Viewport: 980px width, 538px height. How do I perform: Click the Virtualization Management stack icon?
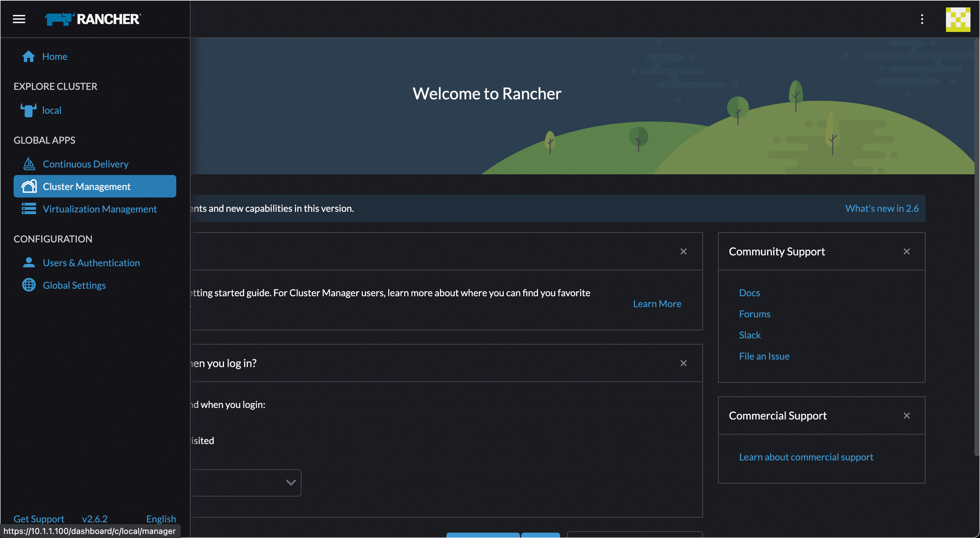pyautogui.click(x=29, y=209)
